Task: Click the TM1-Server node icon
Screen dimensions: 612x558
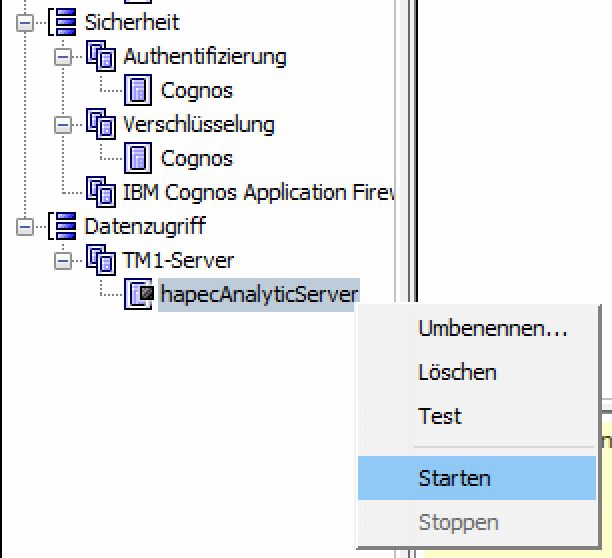Action: pyautogui.click(x=102, y=260)
